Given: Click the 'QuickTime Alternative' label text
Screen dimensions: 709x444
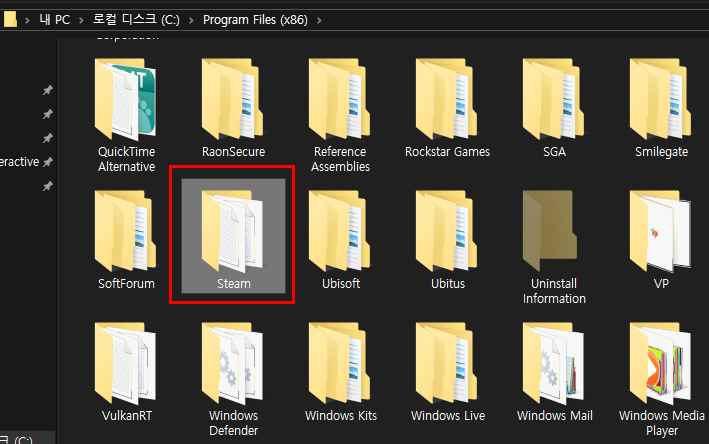Looking at the screenshot, I should pyautogui.click(x=127, y=159).
